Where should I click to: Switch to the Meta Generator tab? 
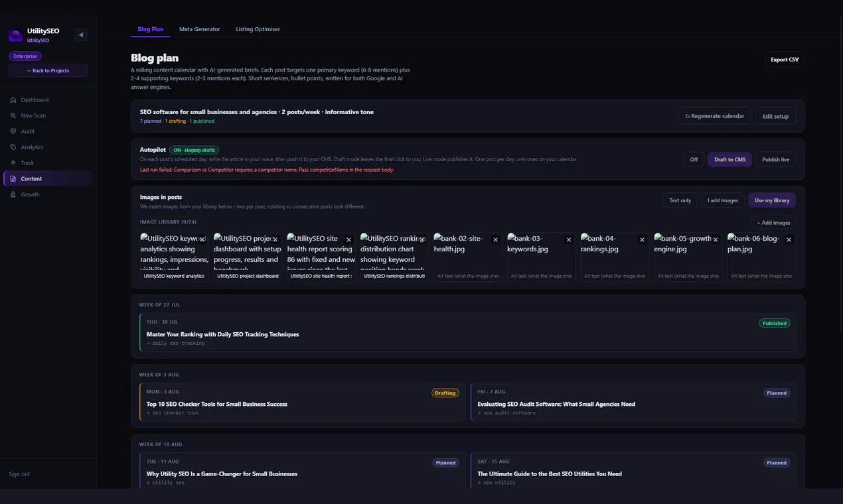(x=200, y=29)
